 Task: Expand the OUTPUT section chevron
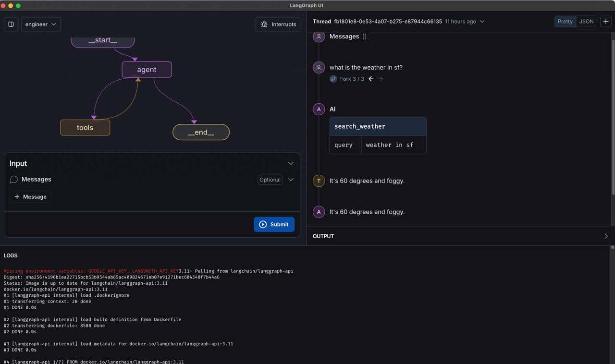(x=606, y=236)
